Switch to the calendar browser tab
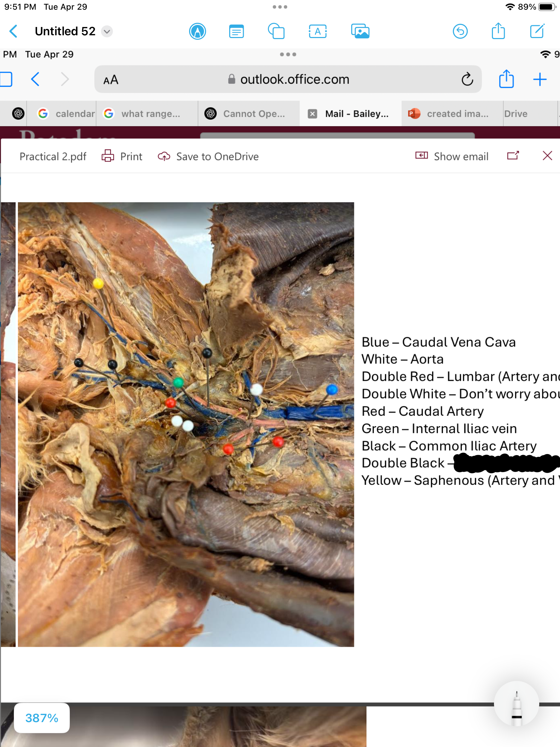 point(66,114)
